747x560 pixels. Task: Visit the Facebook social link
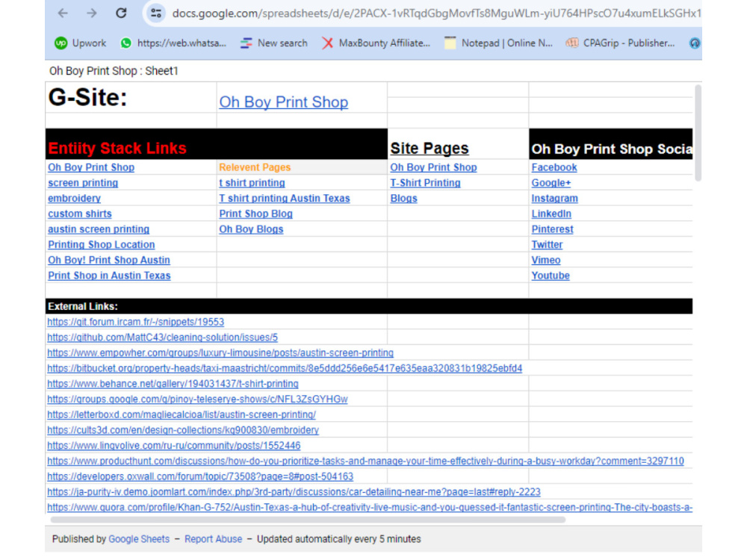(x=555, y=167)
